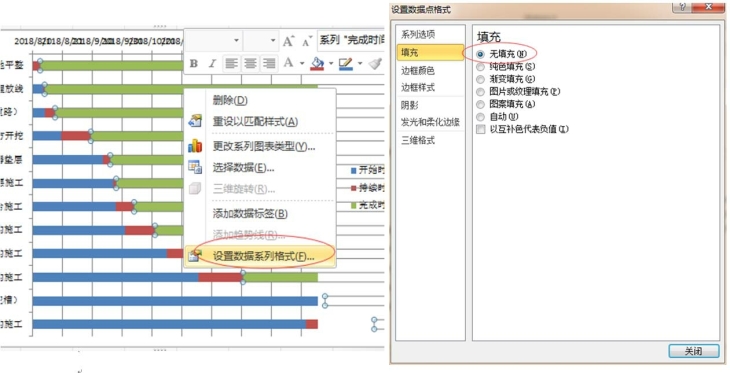This screenshot has height=373, width=730.
Task: Select green bar of first chart row
Action: 112,66
